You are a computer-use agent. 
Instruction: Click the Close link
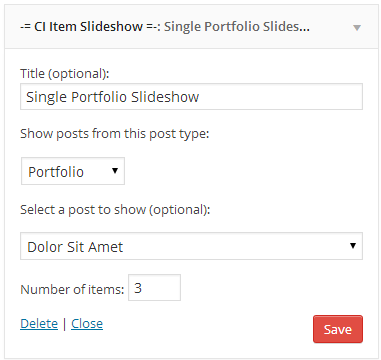(x=87, y=324)
